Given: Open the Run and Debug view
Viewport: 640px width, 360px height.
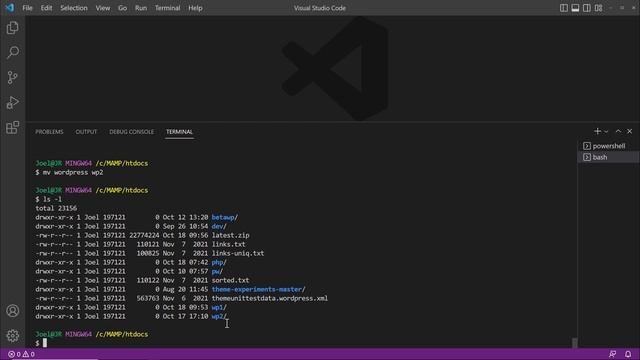Looking at the screenshot, I should 13,102.
